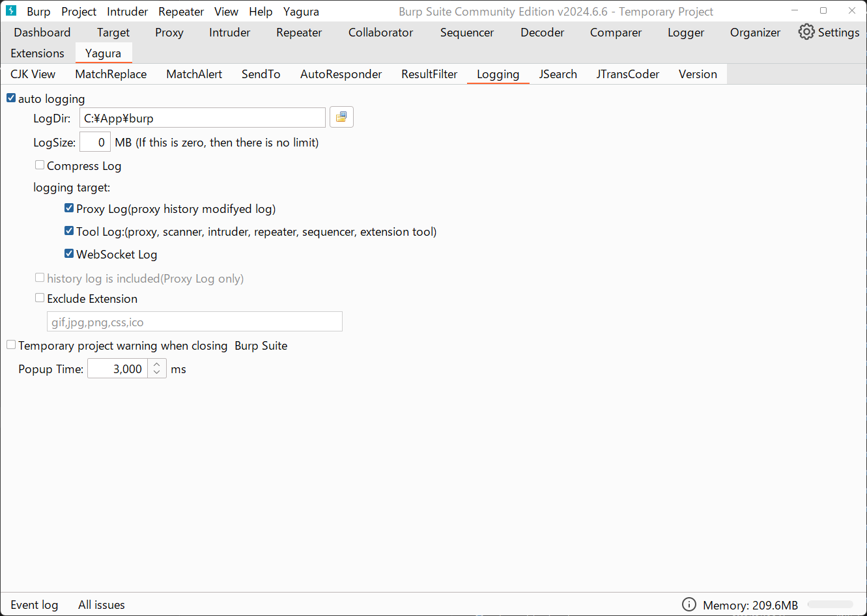Switch to the Intruder tab
867x616 pixels.
(230, 33)
